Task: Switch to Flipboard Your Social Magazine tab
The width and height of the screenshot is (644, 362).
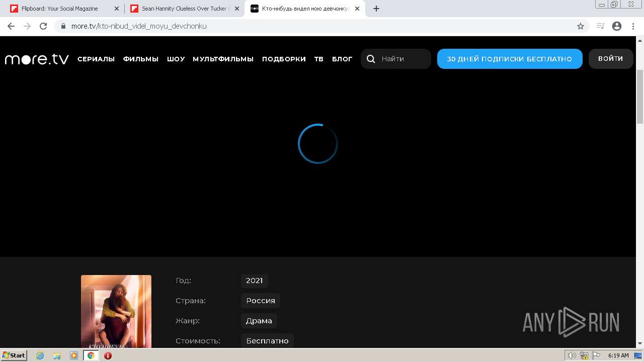Action: 64,9
